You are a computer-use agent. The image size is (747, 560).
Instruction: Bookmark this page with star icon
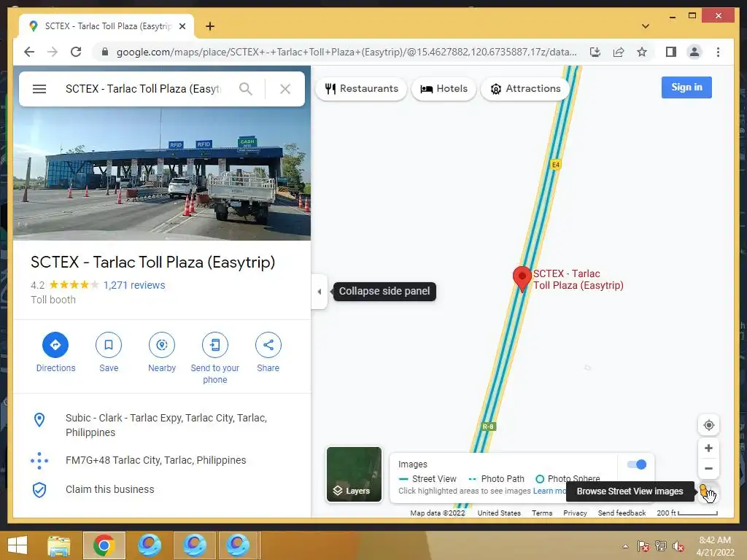(642, 52)
